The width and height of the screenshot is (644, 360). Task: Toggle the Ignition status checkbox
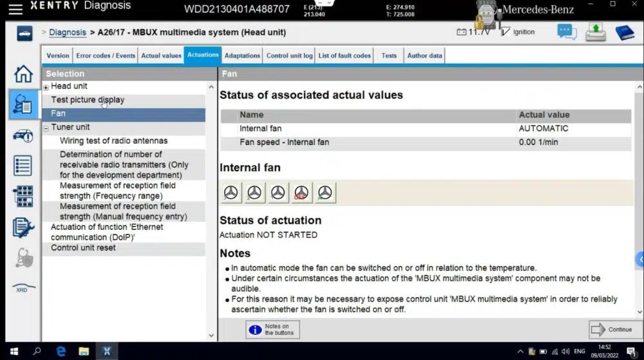pyautogui.click(x=506, y=32)
